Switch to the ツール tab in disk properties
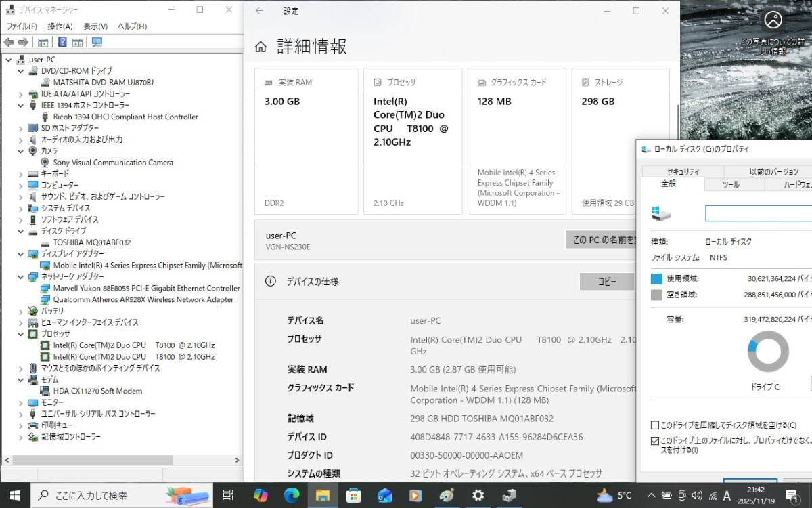The height and width of the screenshot is (508, 812). [x=731, y=184]
